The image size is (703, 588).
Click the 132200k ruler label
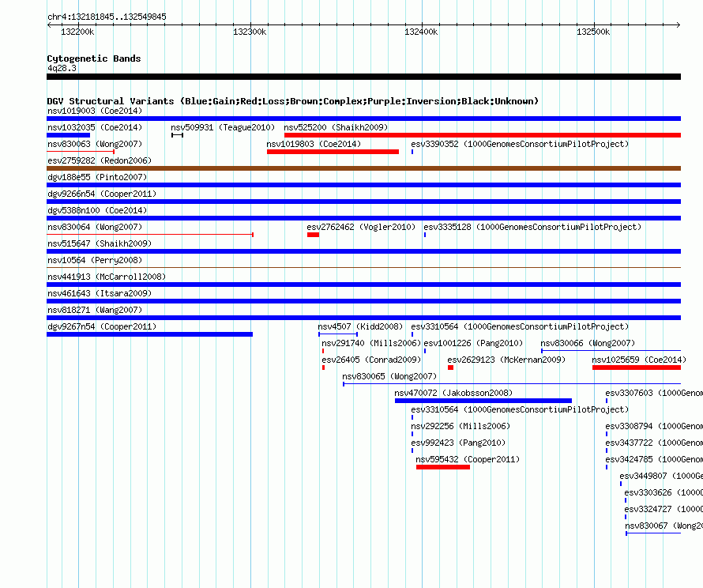(77, 32)
